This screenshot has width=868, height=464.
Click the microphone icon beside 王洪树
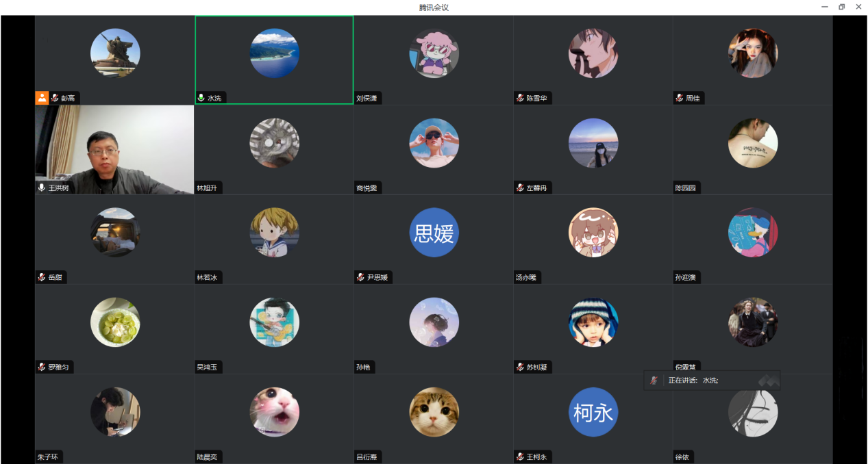click(42, 188)
